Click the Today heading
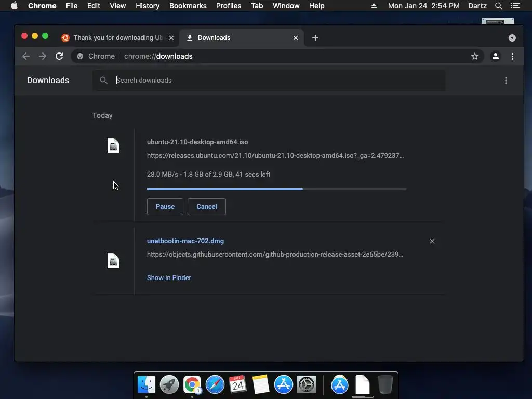 click(x=102, y=115)
